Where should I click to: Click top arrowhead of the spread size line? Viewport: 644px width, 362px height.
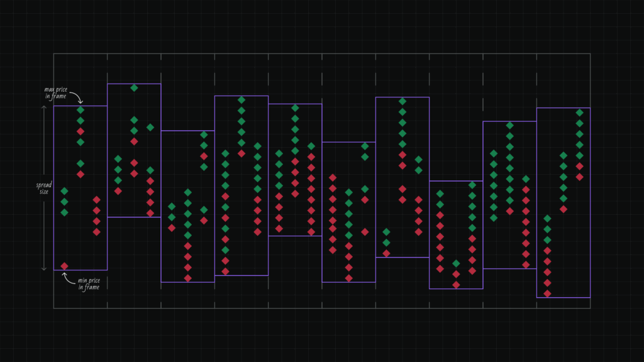[44, 107]
